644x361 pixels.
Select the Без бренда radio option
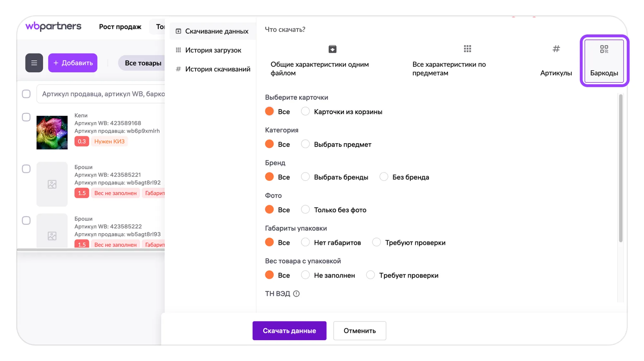coord(383,177)
